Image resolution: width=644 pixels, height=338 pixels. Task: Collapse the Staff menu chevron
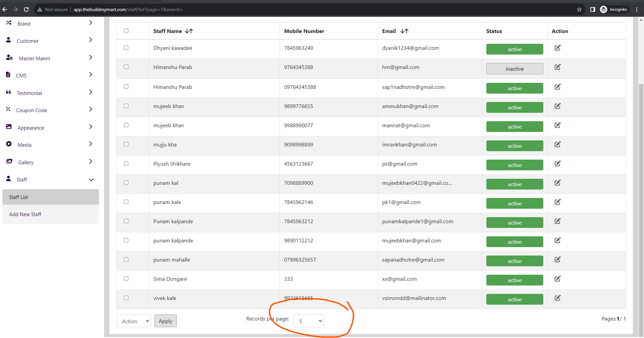(91, 180)
